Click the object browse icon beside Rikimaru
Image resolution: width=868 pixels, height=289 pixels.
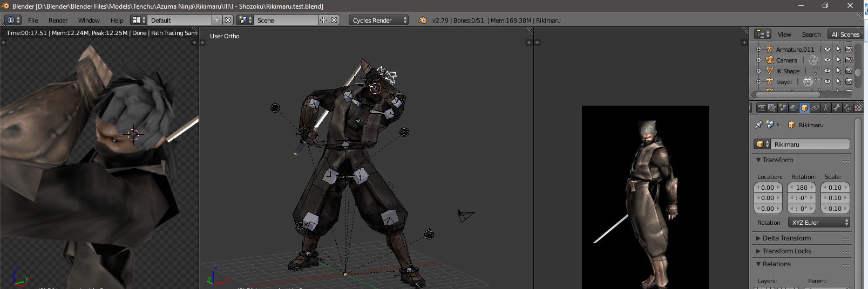pyautogui.click(x=762, y=144)
